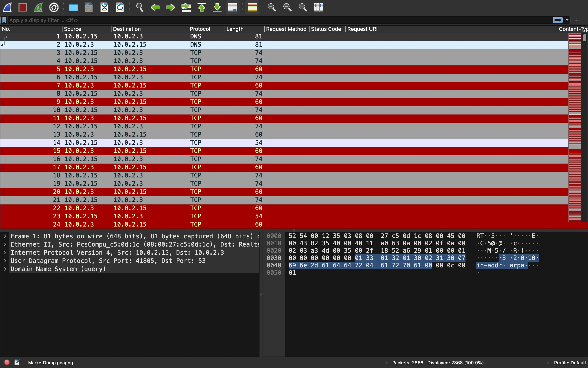Go forward in packet history arrow
This screenshot has height=368, width=588.
pyautogui.click(x=170, y=7)
